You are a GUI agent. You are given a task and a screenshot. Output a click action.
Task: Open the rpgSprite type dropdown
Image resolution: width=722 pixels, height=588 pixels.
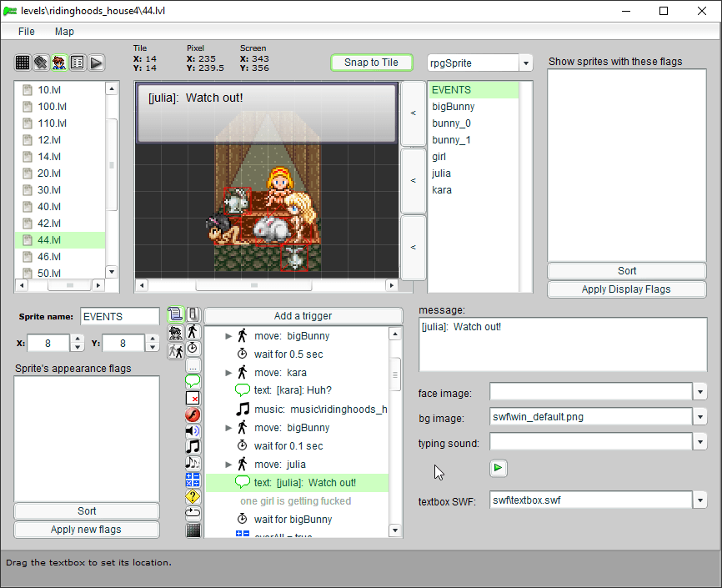(525, 63)
